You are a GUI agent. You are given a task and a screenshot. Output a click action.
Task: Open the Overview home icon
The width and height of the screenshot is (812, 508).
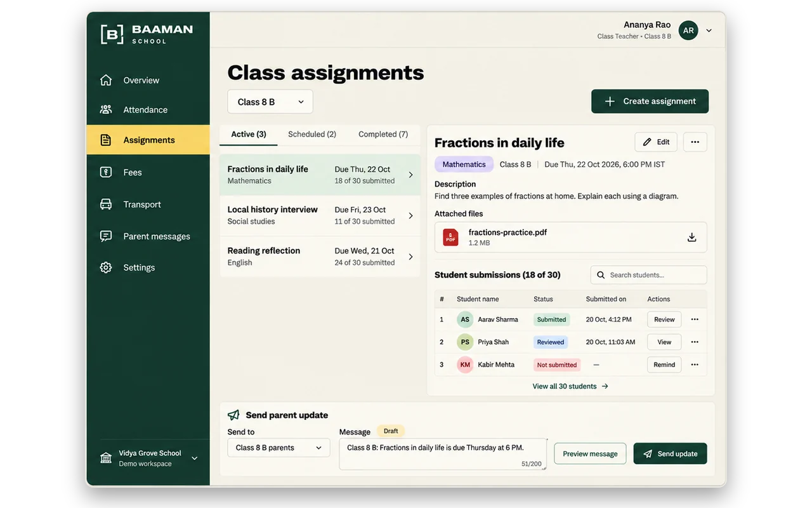coord(106,80)
